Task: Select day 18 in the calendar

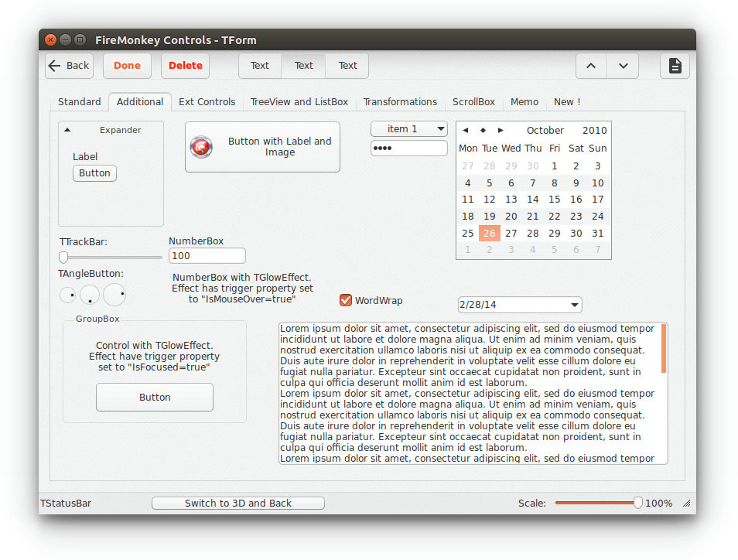Action: (x=468, y=217)
